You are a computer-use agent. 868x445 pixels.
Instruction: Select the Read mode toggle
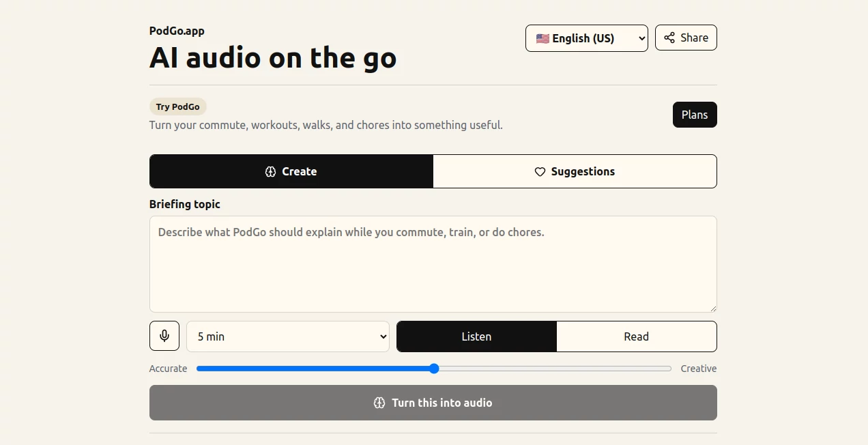[636, 336]
